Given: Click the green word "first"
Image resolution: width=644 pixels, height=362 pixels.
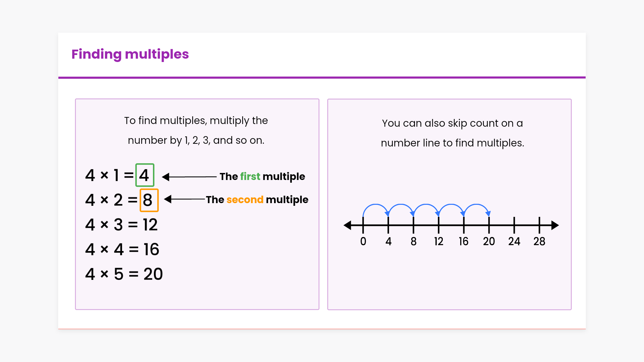Looking at the screenshot, I should coord(250,176).
